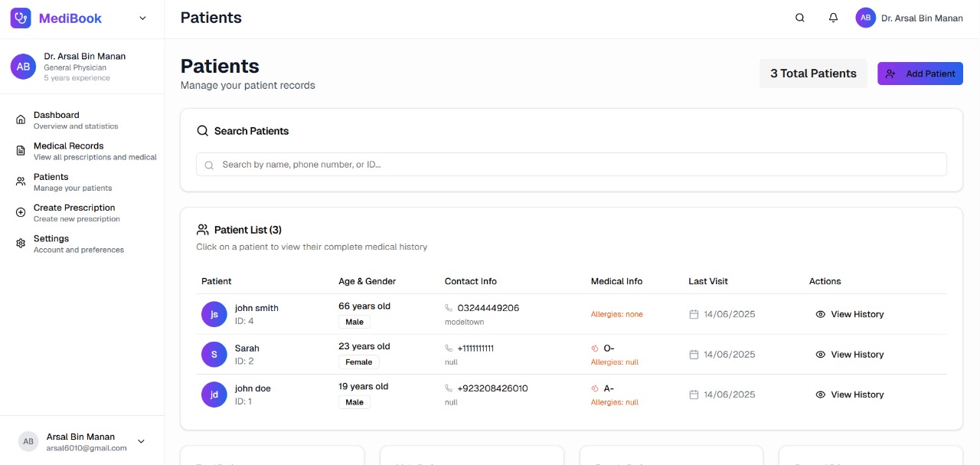View History for john doe
The image size is (980, 465).
[849, 395]
